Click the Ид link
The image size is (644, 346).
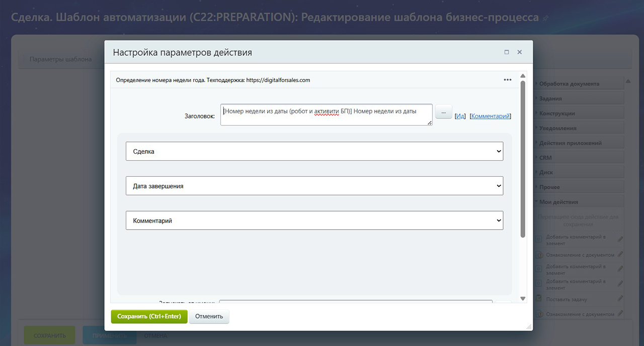(x=460, y=116)
